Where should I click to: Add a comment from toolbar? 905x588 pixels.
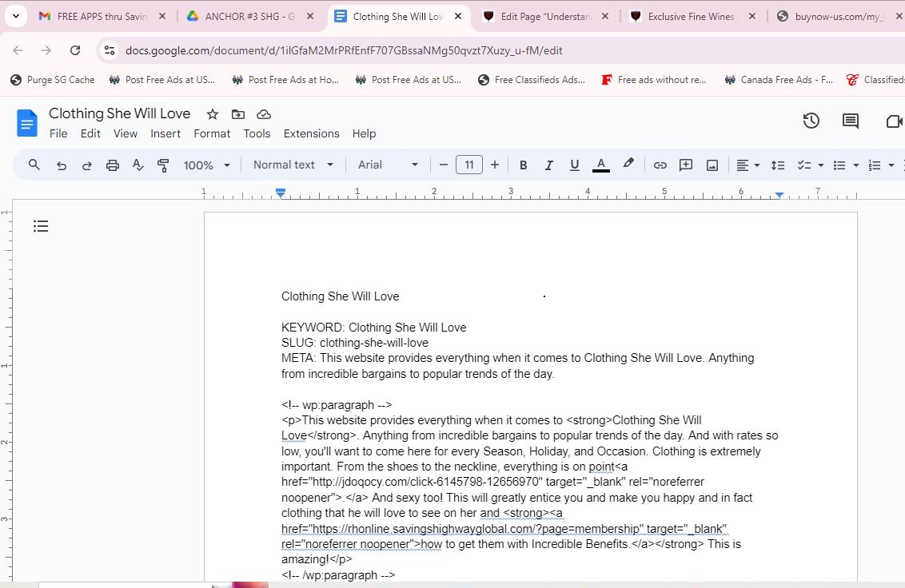(x=686, y=165)
